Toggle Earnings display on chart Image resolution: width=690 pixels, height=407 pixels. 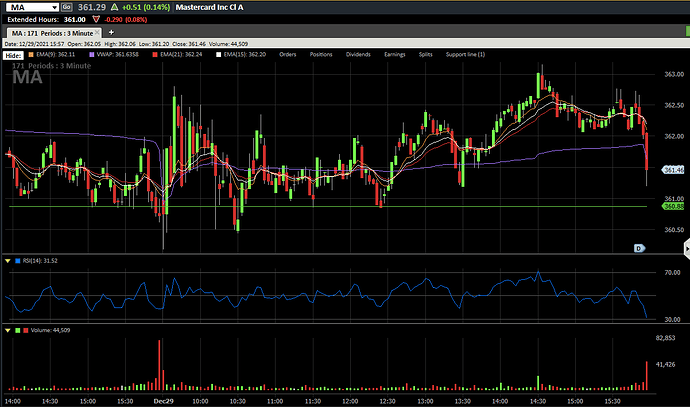click(394, 55)
